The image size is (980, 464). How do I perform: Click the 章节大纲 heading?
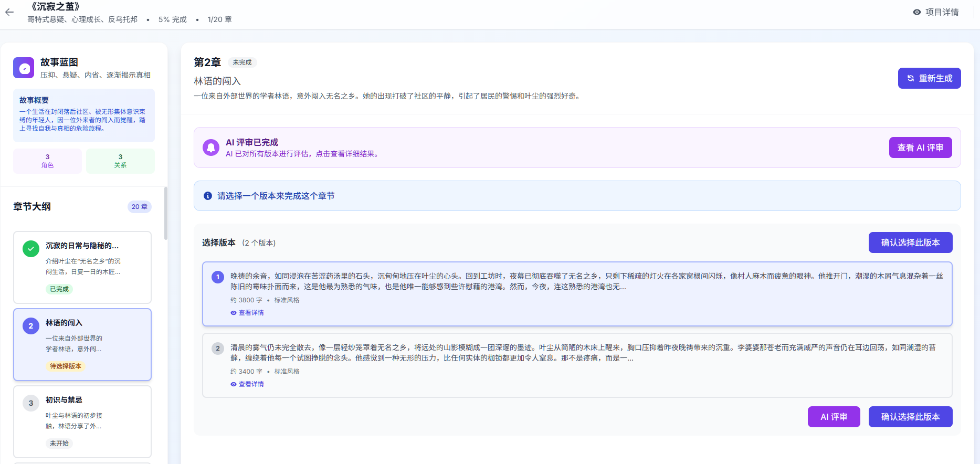[32, 207]
